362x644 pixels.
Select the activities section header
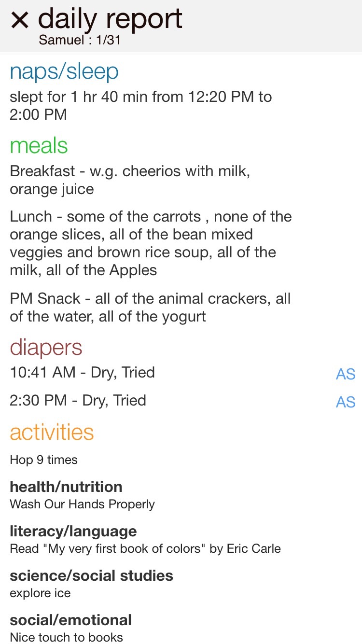point(52,432)
